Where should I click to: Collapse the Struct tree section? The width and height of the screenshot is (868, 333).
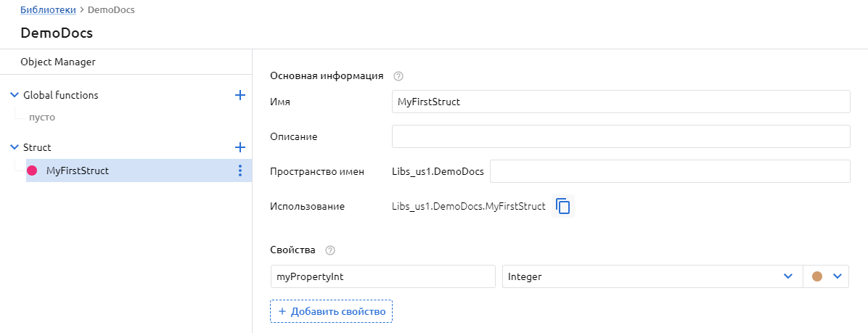coord(15,147)
